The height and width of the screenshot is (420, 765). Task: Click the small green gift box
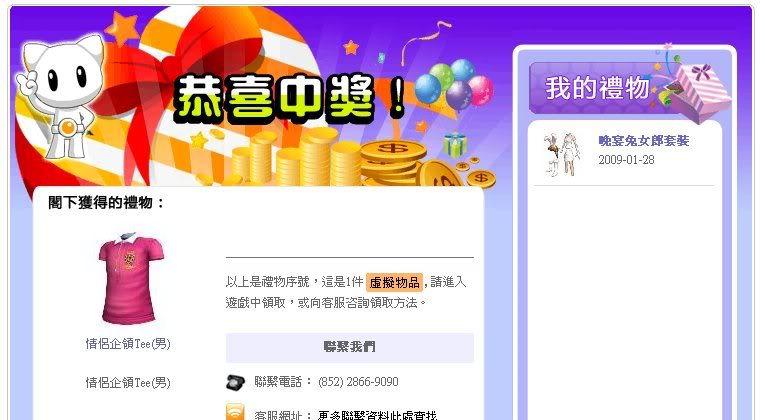(x=455, y=145)
